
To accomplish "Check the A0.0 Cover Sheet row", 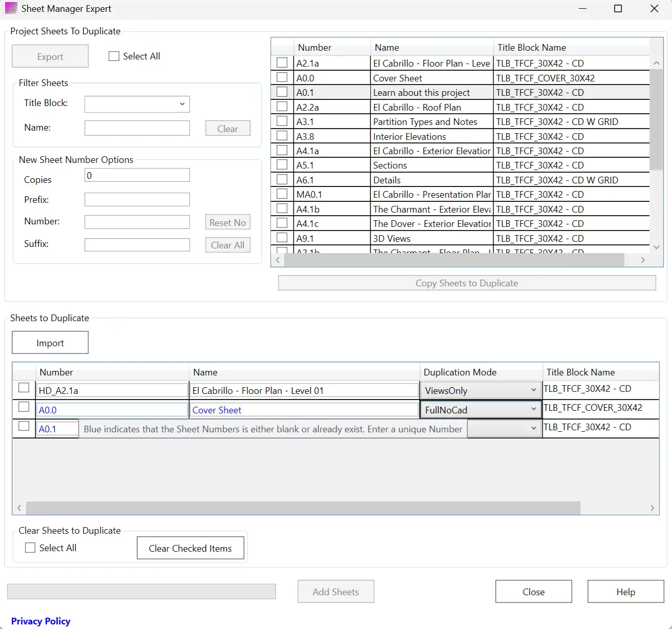I will click(282, 77).
